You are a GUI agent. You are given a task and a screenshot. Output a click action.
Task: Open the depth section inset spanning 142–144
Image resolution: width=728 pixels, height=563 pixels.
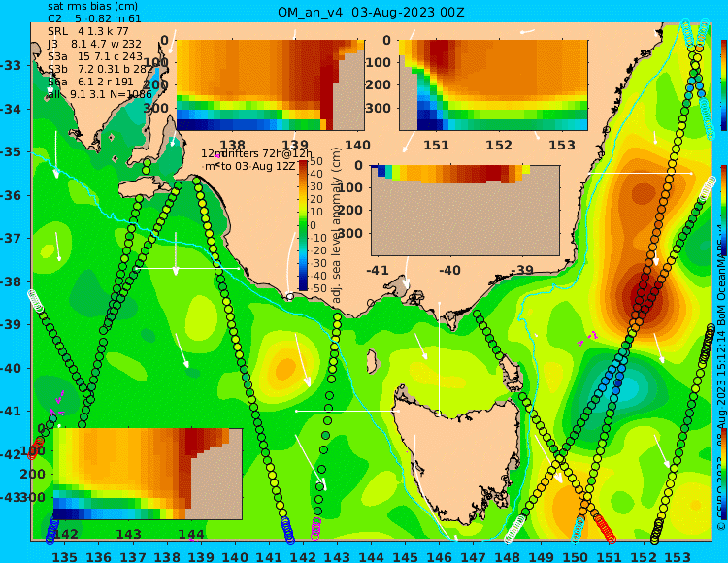148,474
